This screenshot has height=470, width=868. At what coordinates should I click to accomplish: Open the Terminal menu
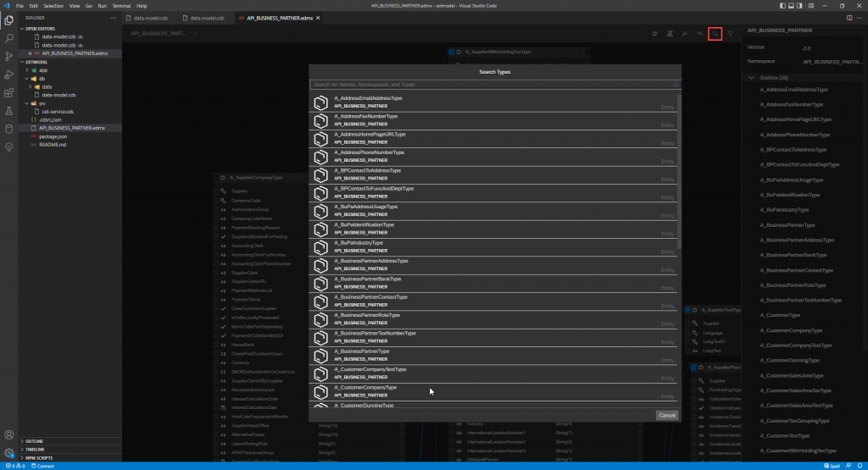coord(121,6)
